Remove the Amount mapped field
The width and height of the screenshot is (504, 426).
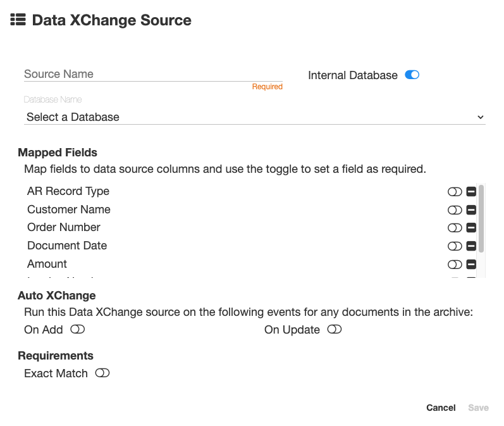pos(471,265)
